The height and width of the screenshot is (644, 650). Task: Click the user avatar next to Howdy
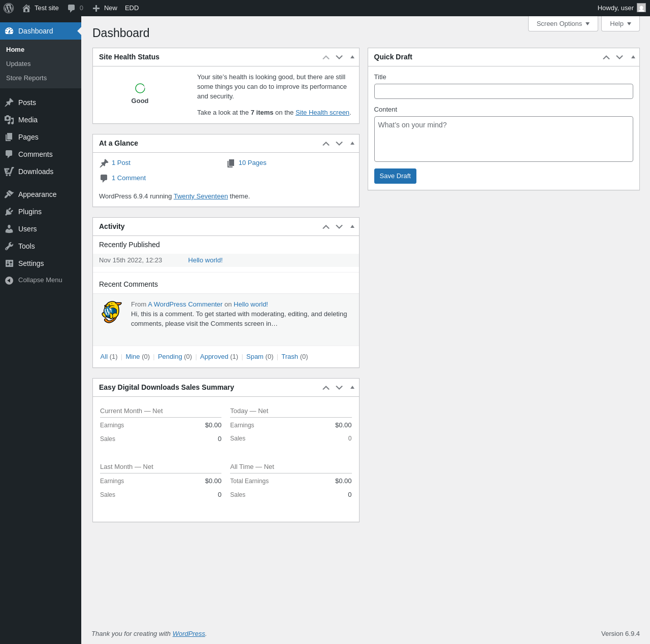click(x=641, y=8)
